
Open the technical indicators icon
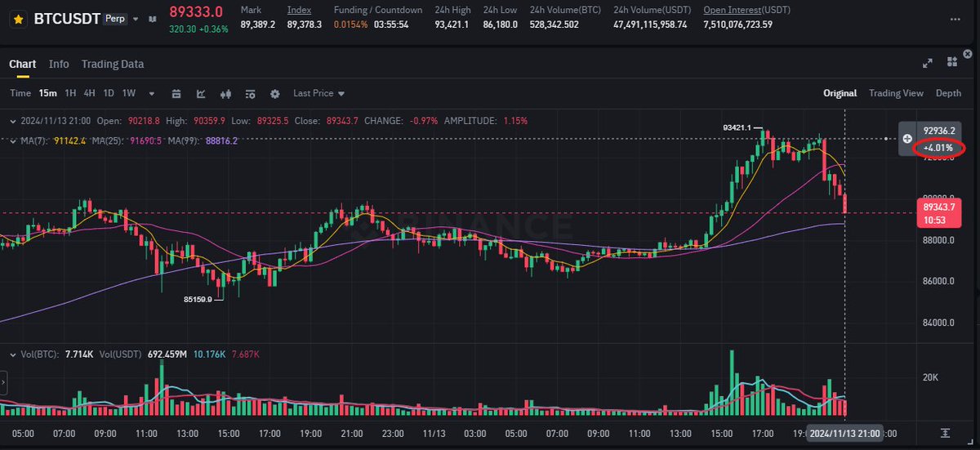[201, 94]
